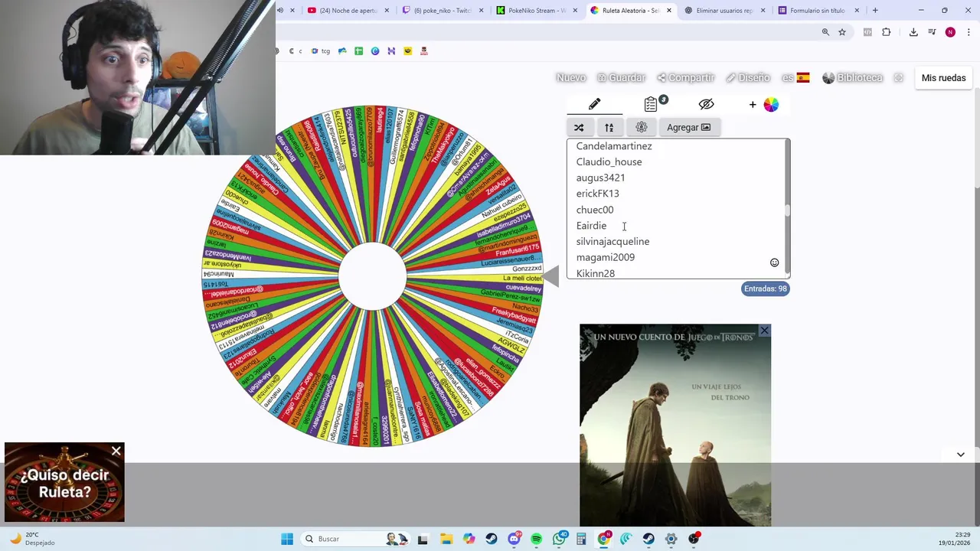The height and width of the screenshot is (551, 980).
Task: Select entry Kikinn28 in list
Action: point(595,273)
